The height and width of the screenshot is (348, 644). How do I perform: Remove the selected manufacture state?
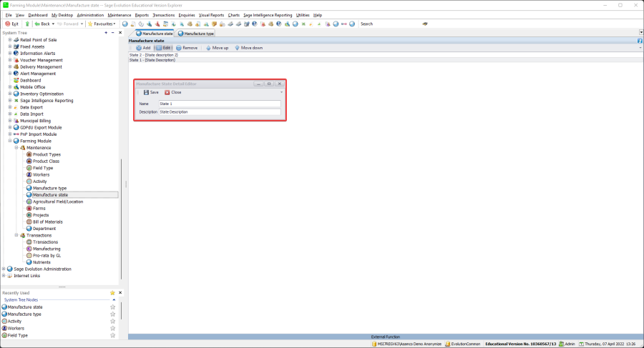point(186,48)
